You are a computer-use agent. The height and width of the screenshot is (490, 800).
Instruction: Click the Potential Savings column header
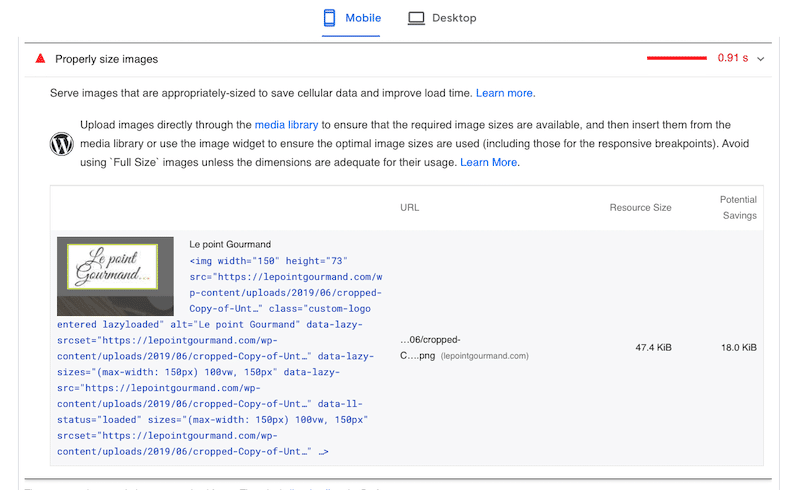[739, 207]
